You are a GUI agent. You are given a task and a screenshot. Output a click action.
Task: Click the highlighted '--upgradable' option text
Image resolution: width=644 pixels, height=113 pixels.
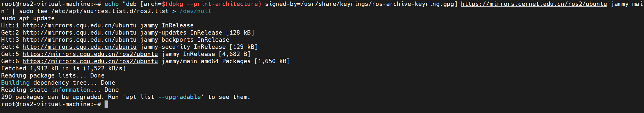pyautogui.click(x=179, y=97)
